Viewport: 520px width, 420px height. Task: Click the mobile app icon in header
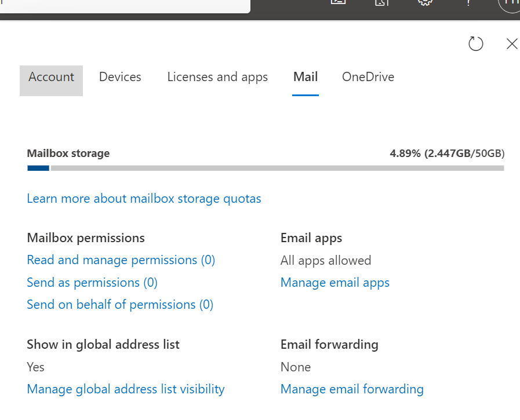[x=381, y=3]
